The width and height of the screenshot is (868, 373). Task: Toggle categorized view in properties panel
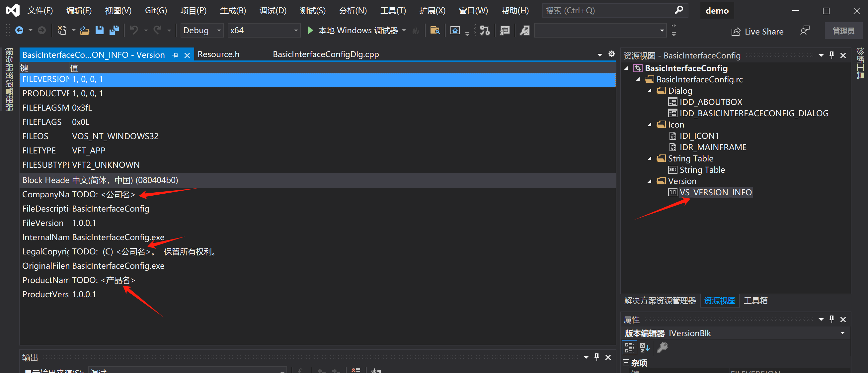(x=629, y=348)
